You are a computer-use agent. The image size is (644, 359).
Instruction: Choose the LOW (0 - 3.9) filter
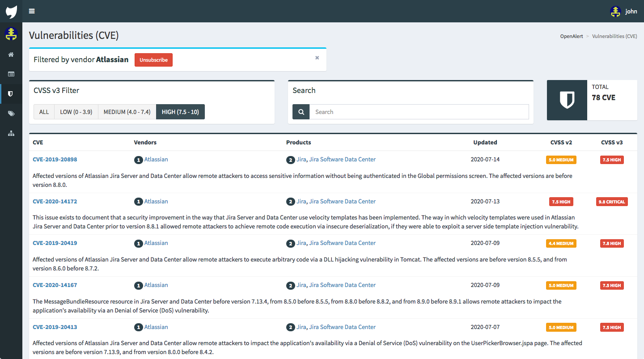tap(76, 112)
